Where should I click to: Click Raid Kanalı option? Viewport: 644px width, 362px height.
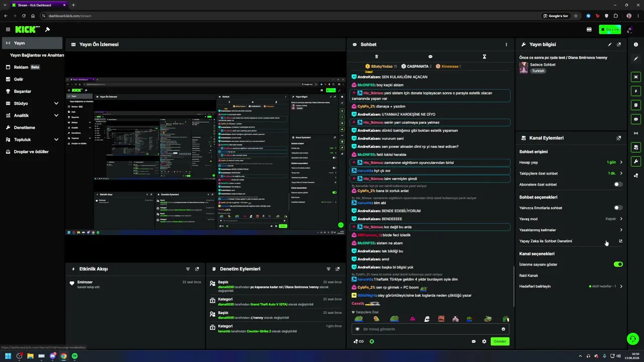529,276
